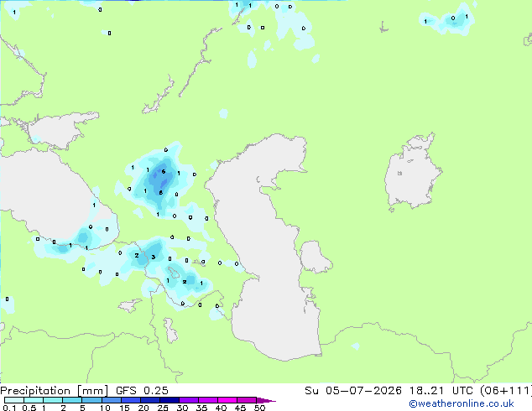Click the 'Precipitation' title text
This screenshot has height=411, width=532.
pyautogui.click(x=35, y=391)
